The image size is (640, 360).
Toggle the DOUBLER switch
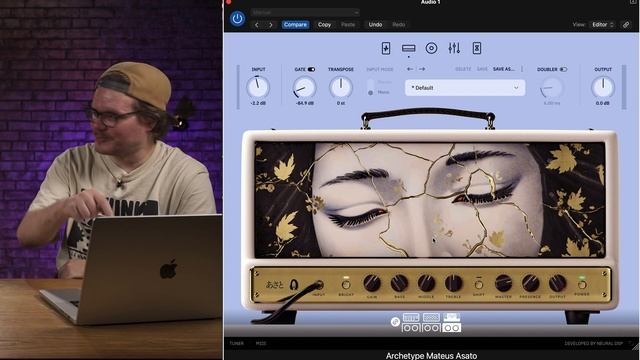[x=563, y=69]
